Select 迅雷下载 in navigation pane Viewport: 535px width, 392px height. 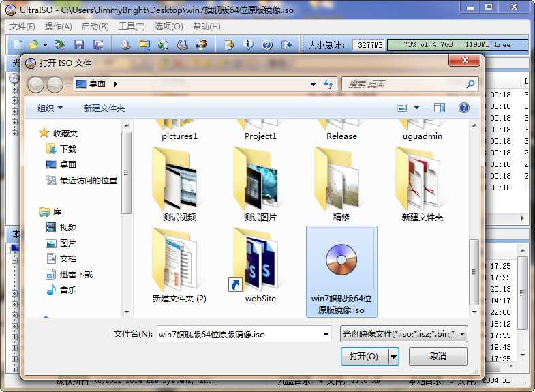(x=69, y=274)
